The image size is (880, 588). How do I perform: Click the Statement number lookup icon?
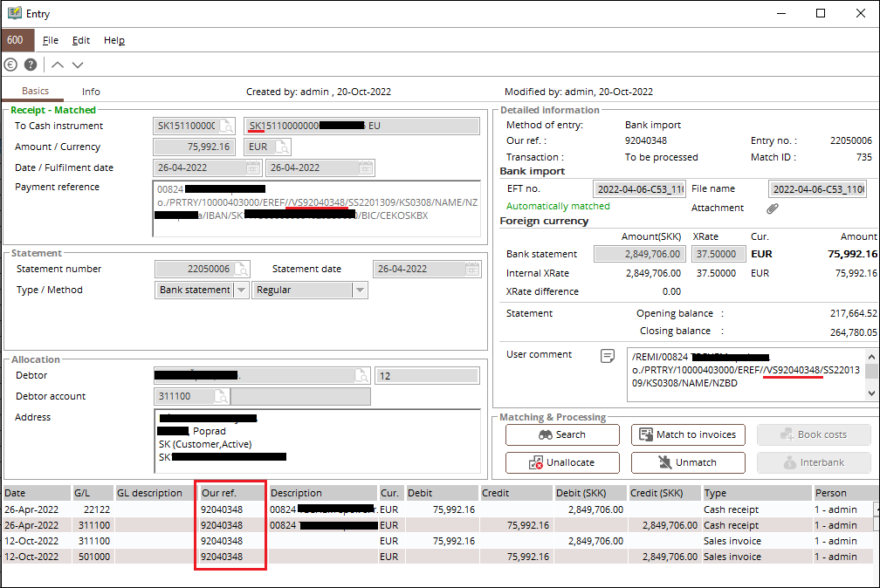point(241,269)
